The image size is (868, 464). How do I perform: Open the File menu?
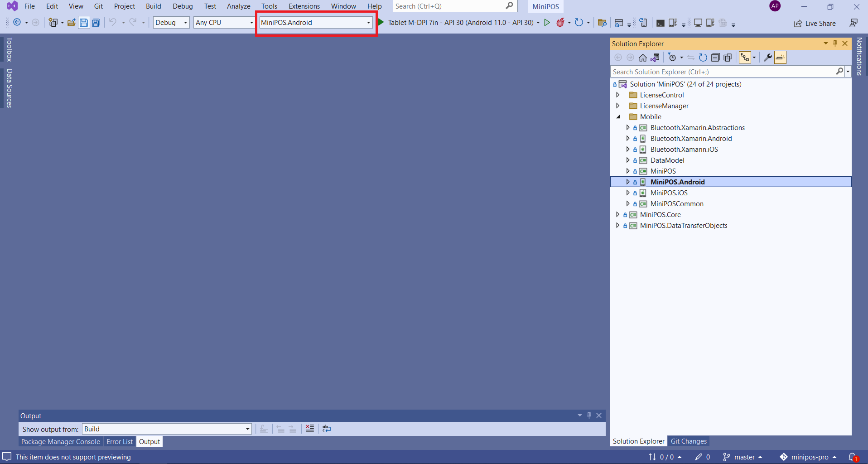click(x=29, y=6)
